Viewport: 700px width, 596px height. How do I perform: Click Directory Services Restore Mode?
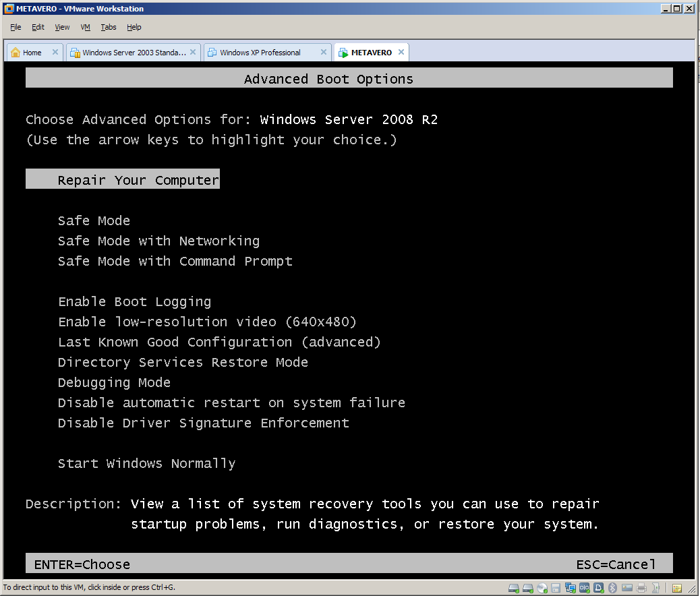[x=183, y=363]
